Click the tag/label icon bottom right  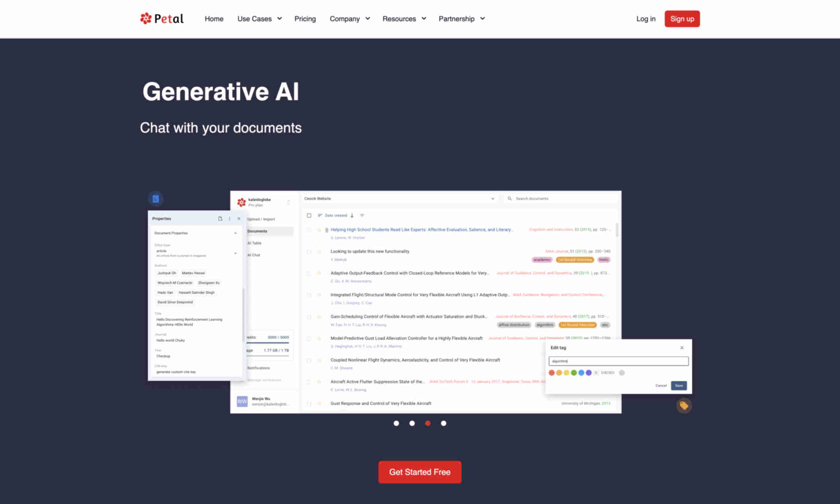click(684, 405)
